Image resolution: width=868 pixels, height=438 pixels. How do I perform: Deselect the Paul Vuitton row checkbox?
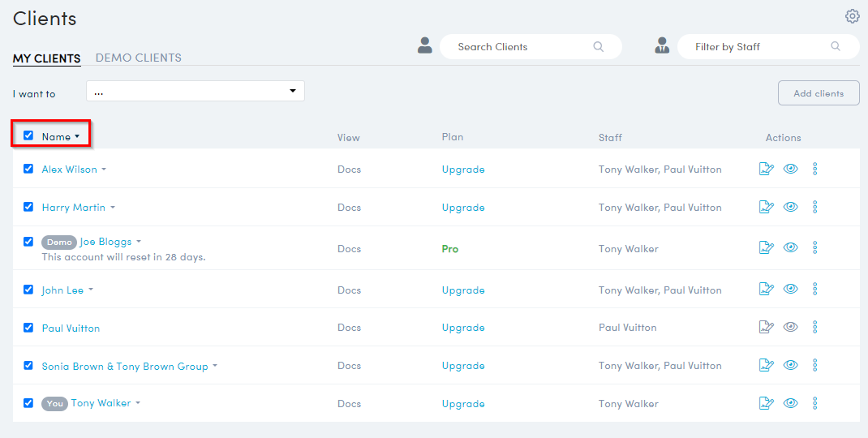click(28, 328)
